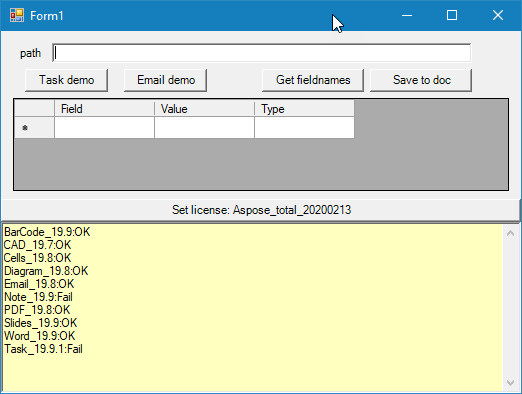The width and height of the screenshot is (522, 394).
Task: Close the Form1 window
Action: (498, 15)
